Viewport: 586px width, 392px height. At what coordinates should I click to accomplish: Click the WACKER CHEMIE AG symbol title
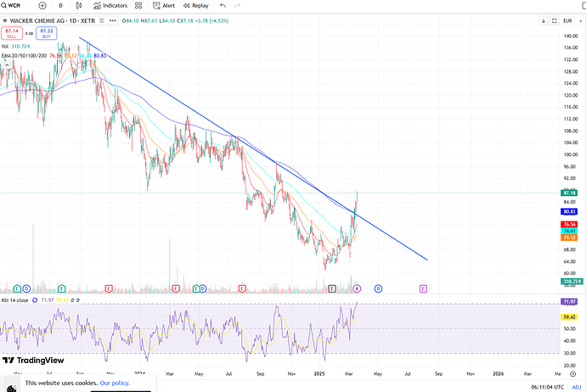click(x=53, y=21)
